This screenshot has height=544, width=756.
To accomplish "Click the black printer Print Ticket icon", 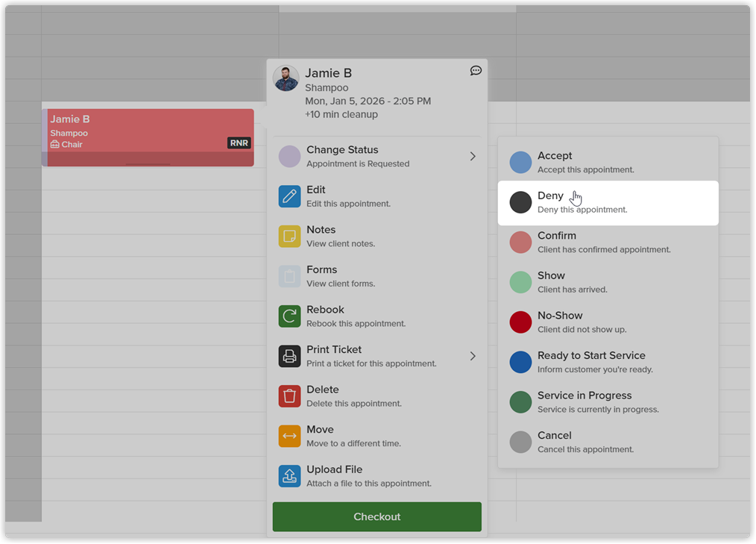I will tap(289, 356).
